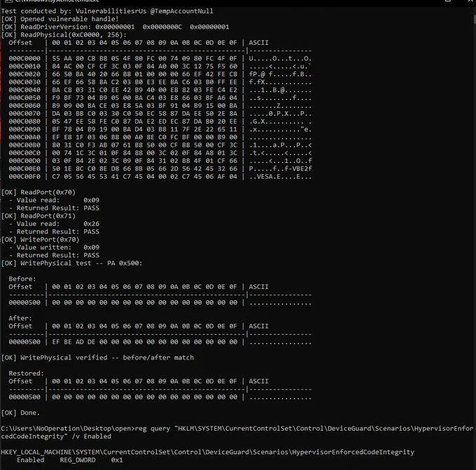Click the 'reg query' command line
This screenshot has height=470, width=476.
coord(237,433)
